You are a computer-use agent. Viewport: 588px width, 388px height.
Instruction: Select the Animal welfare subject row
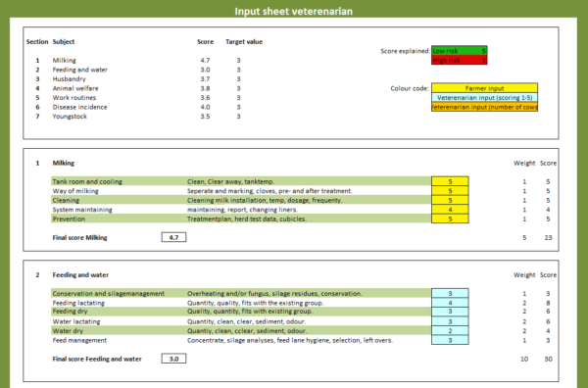coord(75,88)
